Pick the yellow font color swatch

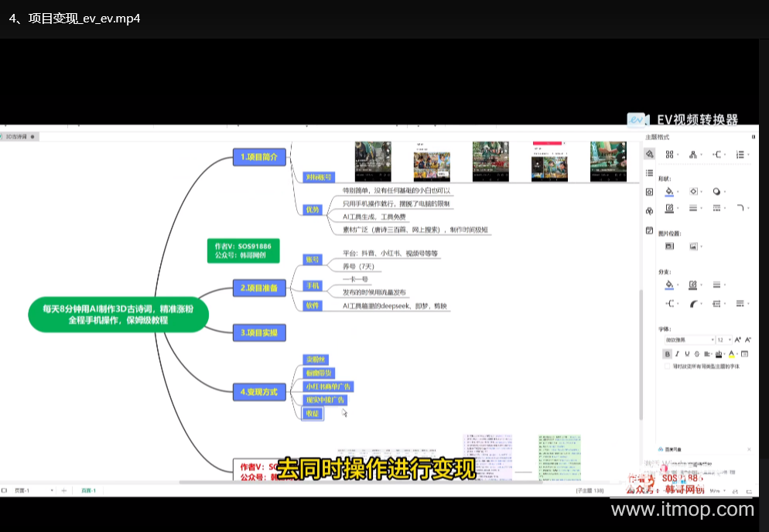click(x=732, y=354)
